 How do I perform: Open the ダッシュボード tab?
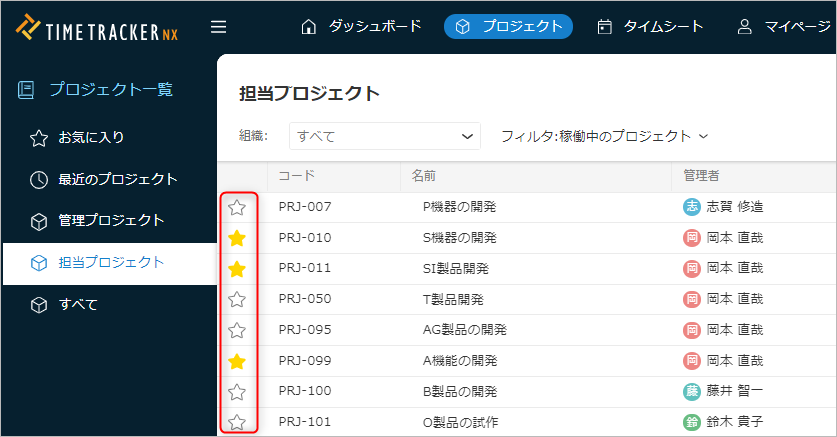tap(361, 27)
